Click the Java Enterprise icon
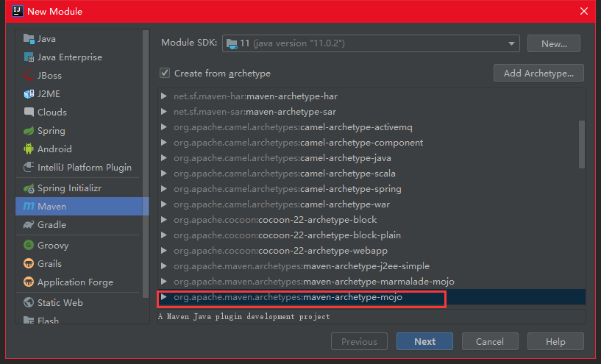The image size is (601, 364). coord(29,57)
